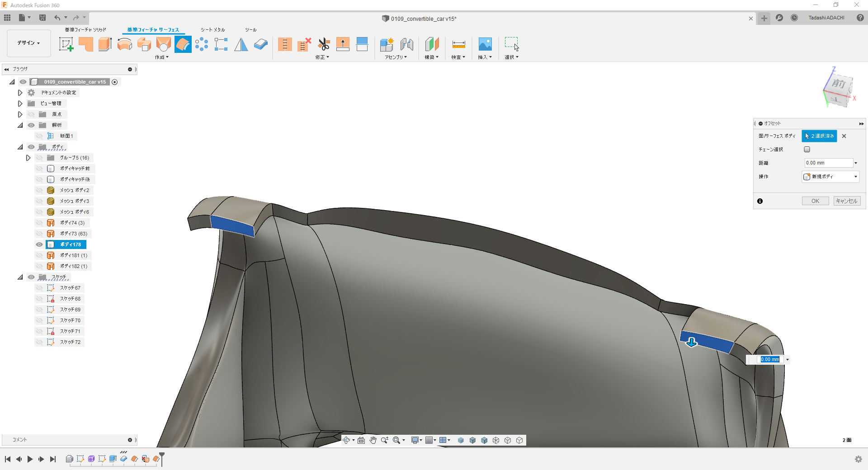Viewport: 868px width, 470px height.
Task: Select the Pan hand tool
Action: coord(373,440)
